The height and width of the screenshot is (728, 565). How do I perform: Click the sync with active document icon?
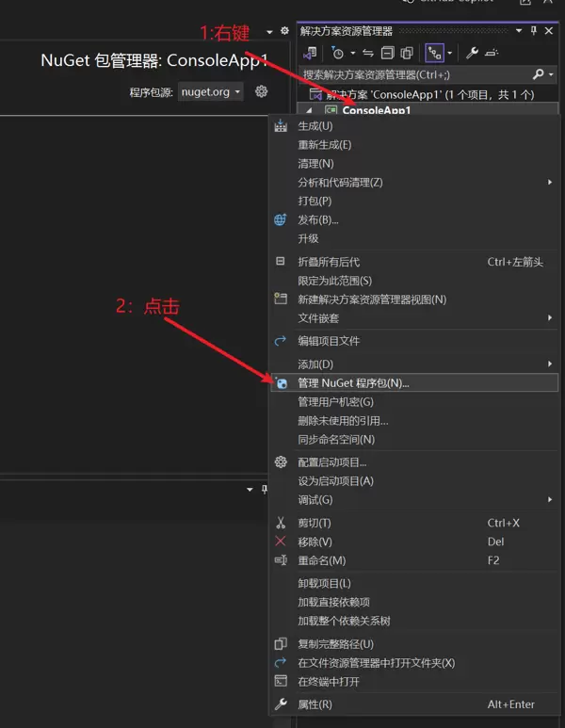pos(367,53)
